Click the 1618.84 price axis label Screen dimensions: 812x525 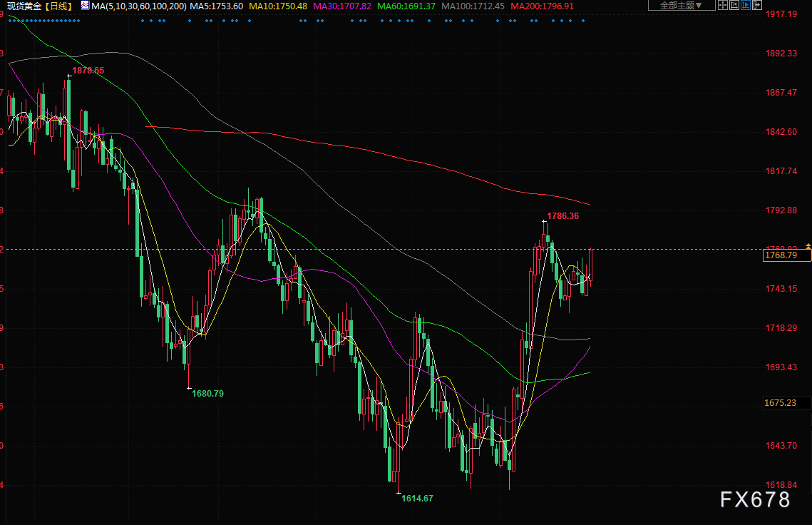point(781,485)
